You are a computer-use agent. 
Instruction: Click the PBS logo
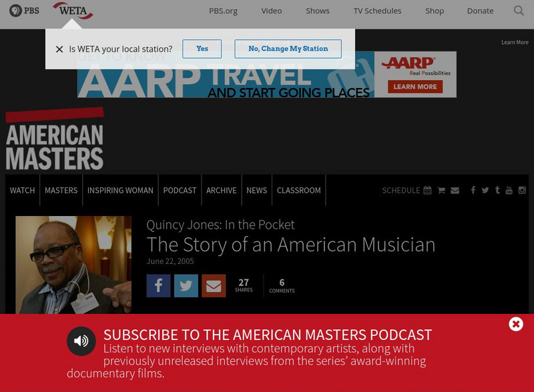pos(24,11)
